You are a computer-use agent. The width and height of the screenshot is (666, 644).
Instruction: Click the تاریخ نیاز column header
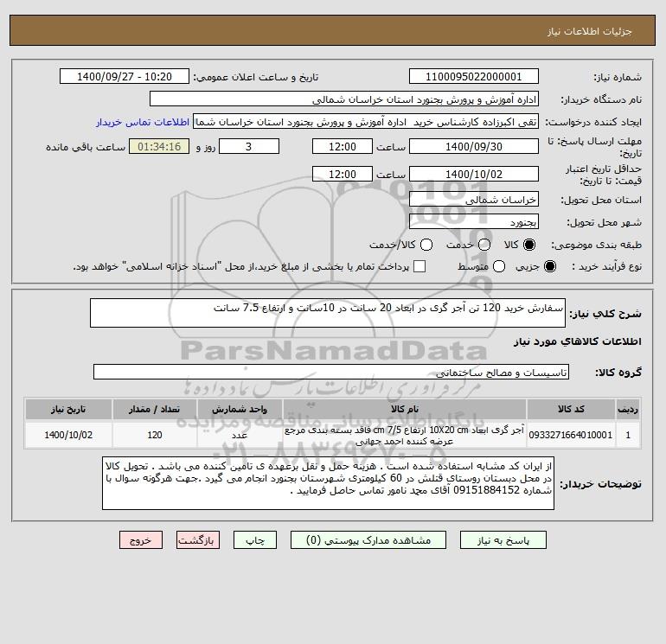(x=68, y=409)
